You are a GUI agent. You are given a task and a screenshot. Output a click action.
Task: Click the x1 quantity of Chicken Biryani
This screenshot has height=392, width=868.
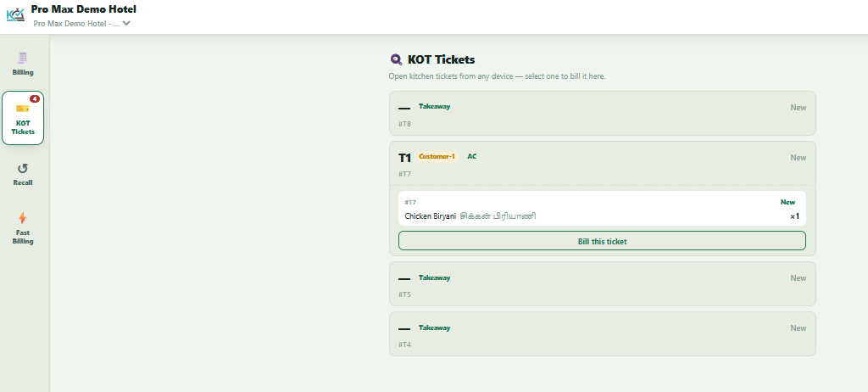click(x=794, y=216)
